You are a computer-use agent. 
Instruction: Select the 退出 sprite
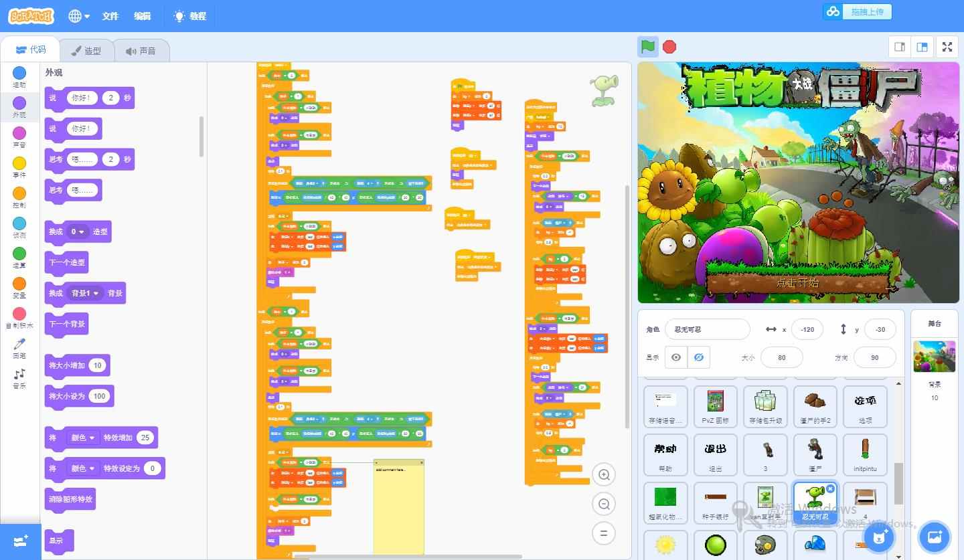coord(715,455)
